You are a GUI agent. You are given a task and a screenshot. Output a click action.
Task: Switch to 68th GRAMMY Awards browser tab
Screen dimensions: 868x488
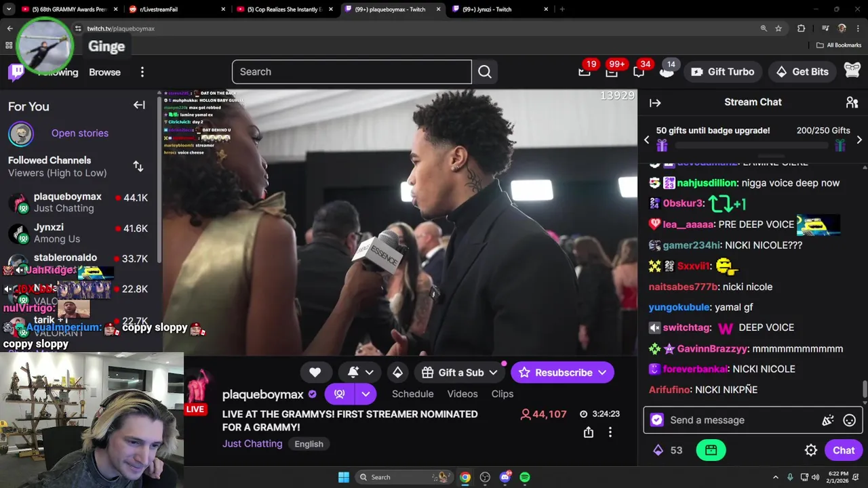(x=69, y=9)
